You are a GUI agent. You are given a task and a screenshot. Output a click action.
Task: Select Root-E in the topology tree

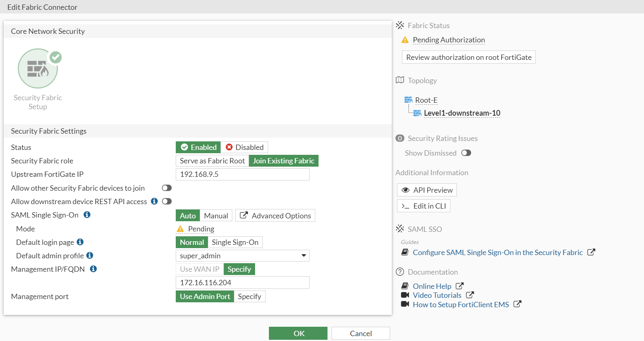click(426, 100)
